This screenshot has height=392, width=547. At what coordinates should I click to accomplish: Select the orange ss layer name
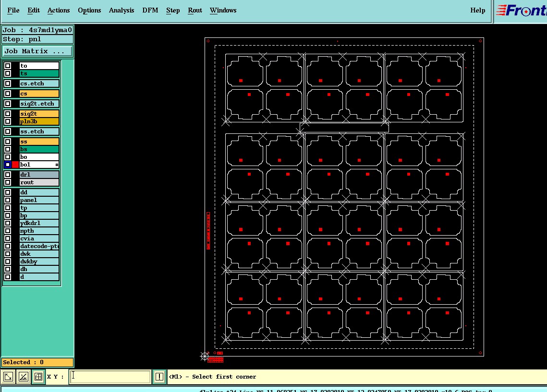[39, 142]
